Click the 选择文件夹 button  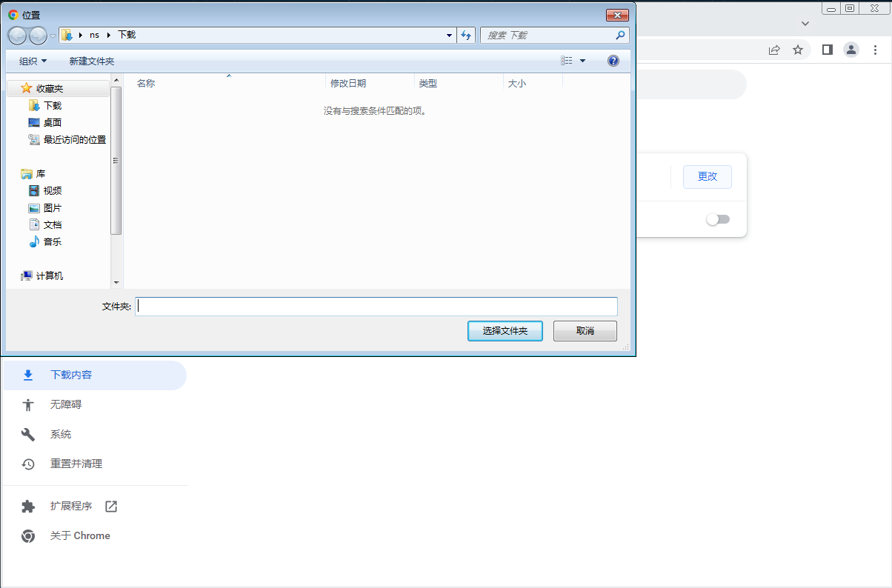(x=505, y=331)
